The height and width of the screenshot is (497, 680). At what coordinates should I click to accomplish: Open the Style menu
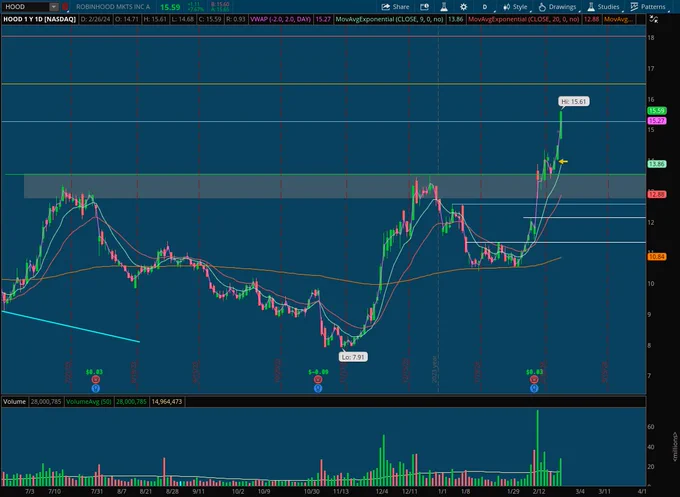pyautogui.click(x=515, y=7)
